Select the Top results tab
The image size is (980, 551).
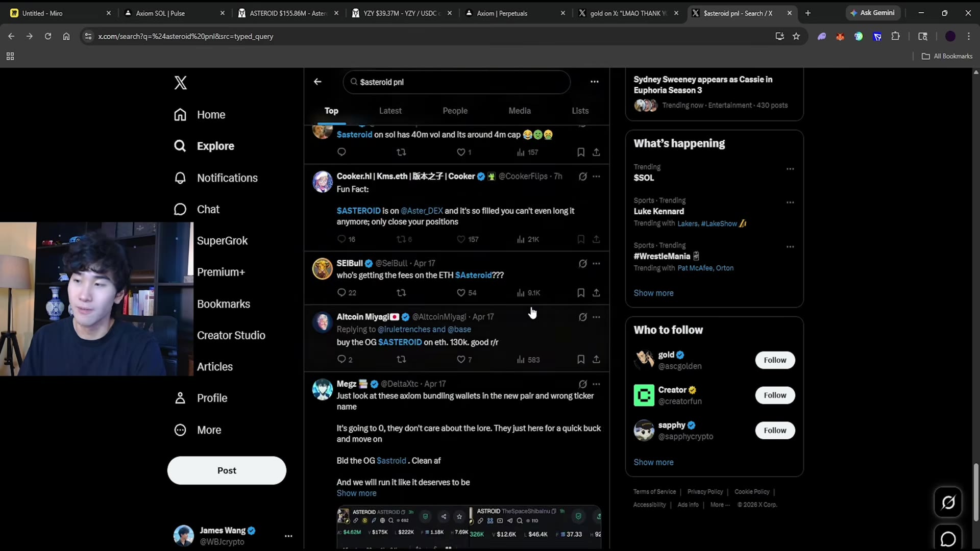pyautogui.click(x=331, y=111)
